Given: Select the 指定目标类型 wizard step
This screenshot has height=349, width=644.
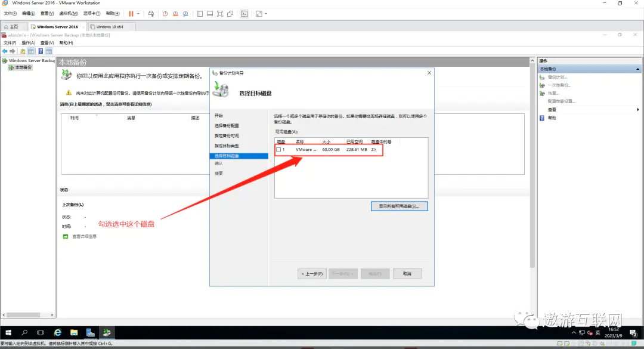Looking at the screenshot, I should click(227, 146).
